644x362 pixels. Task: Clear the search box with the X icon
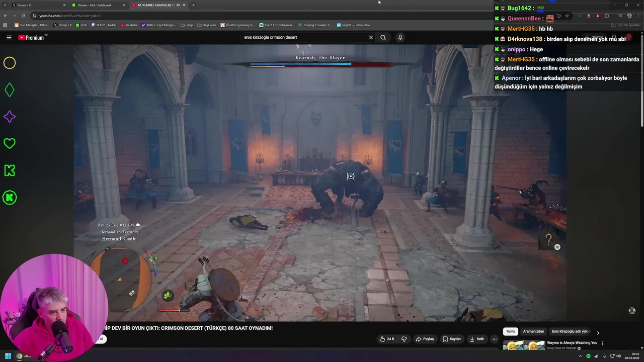(371, 37)
